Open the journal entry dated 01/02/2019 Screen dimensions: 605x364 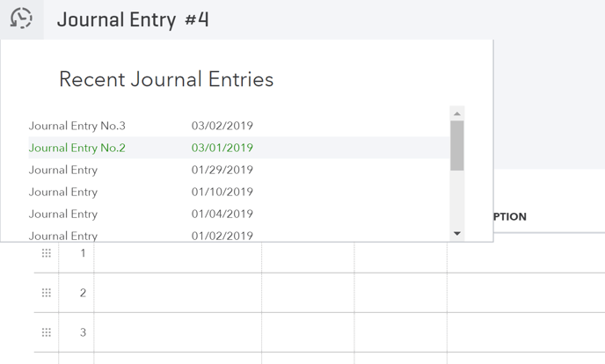(x=63, y=235)
